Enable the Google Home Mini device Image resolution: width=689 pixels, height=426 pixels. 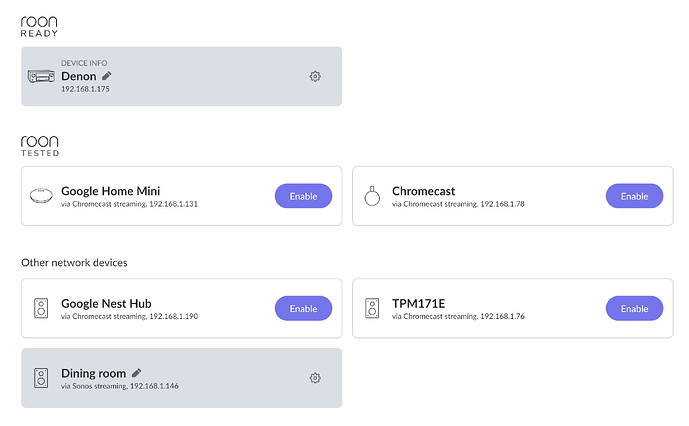(303, 196)
